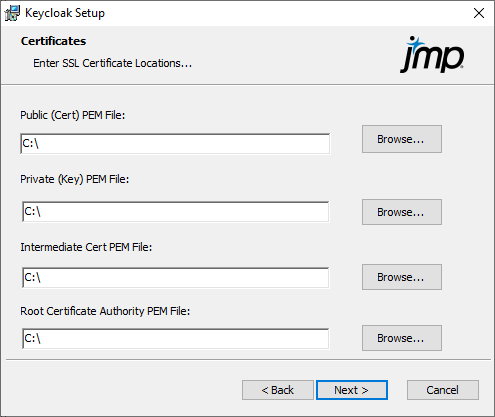Click the JMP logo
This screenshot has height=417, width=495.
pos(432,54)
